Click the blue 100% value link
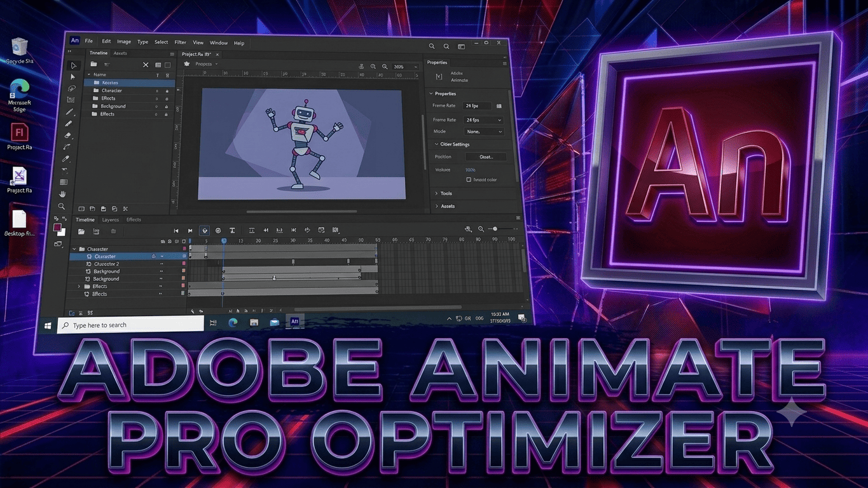The width and height of the screenshot is (868, 488). [x=470, y=170]
